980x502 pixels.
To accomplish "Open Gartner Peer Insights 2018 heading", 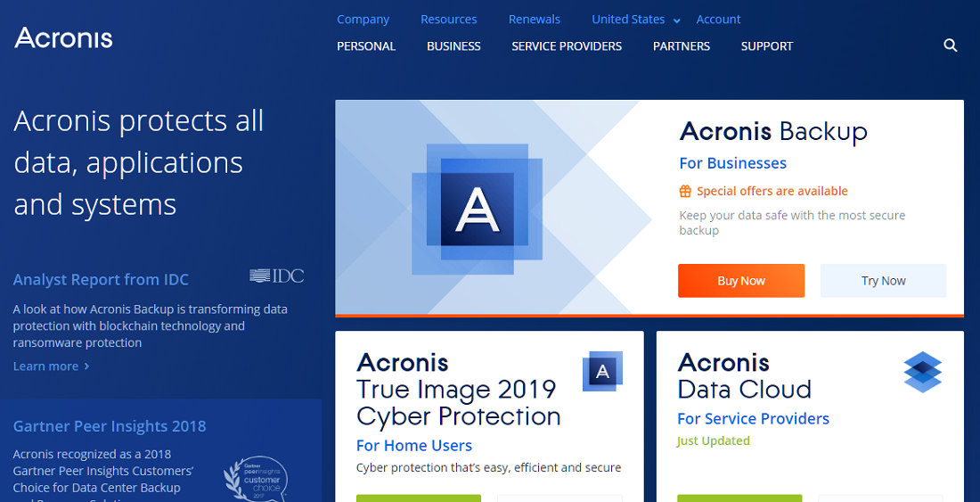I will click(x=110, y=426).
